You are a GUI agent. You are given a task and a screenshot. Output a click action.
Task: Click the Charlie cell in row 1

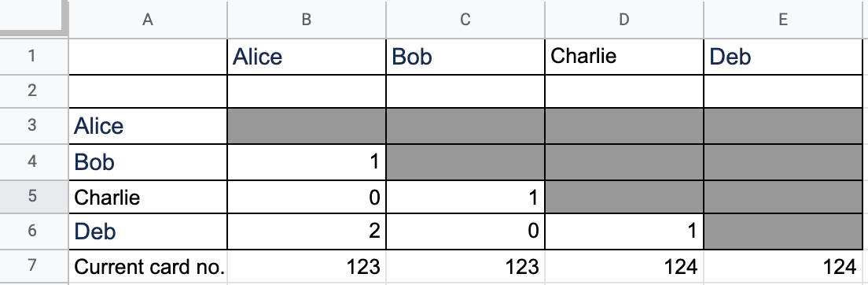tap(624, 56)
